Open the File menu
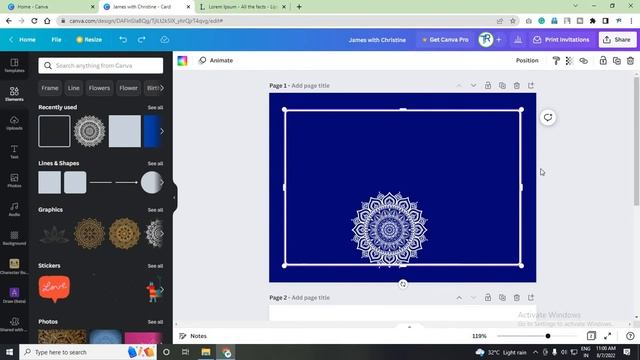This screenshot has height=360, width=640. coord(56,40)
